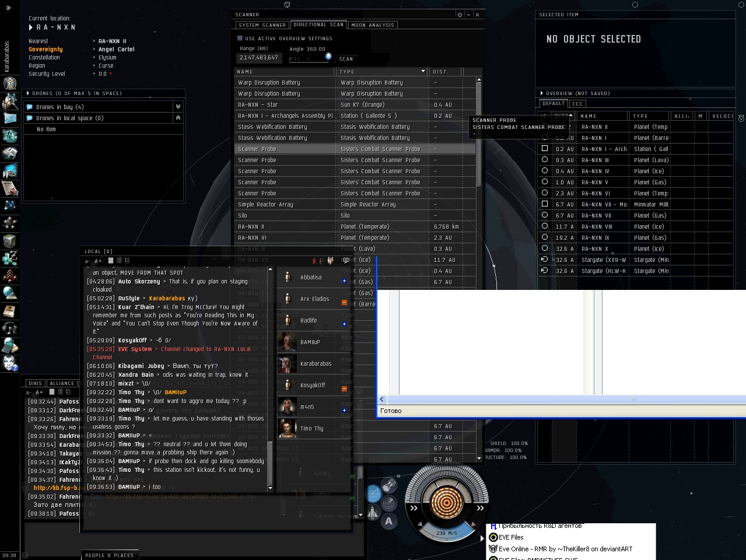Toggle the Current location triangle by RA-NXN
This screenshot has height=560, width=746.
[31, 27]
